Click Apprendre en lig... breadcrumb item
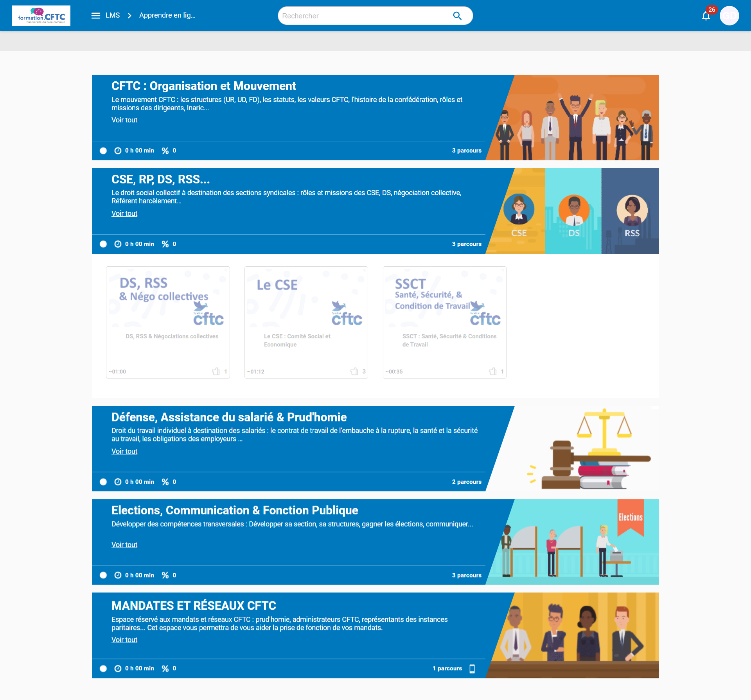The width and height of the screenshot is (751, 700). coord(167,15)
